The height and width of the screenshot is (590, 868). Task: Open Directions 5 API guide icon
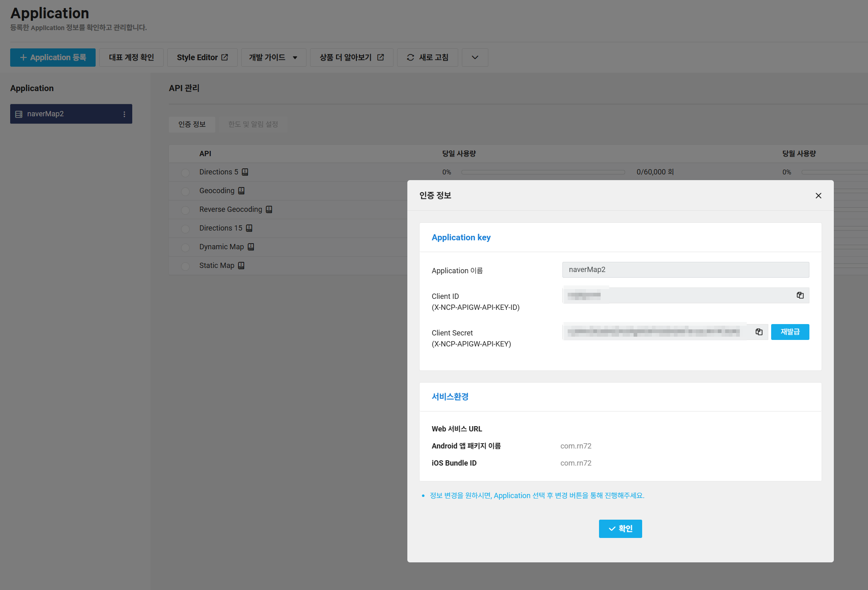click(x=245, y=172)
